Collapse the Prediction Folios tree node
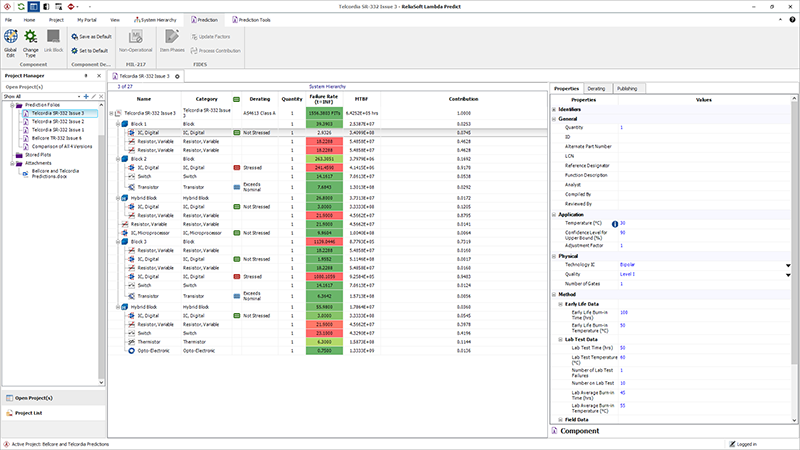This screenshot has height=450, width=800. [12, 105]
